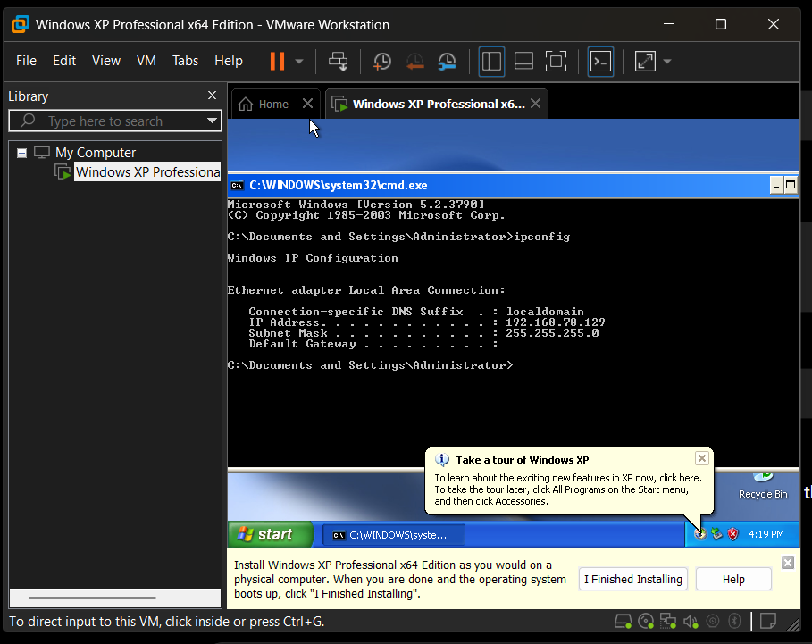Enter full screen mode

click(x=556, y=61)
